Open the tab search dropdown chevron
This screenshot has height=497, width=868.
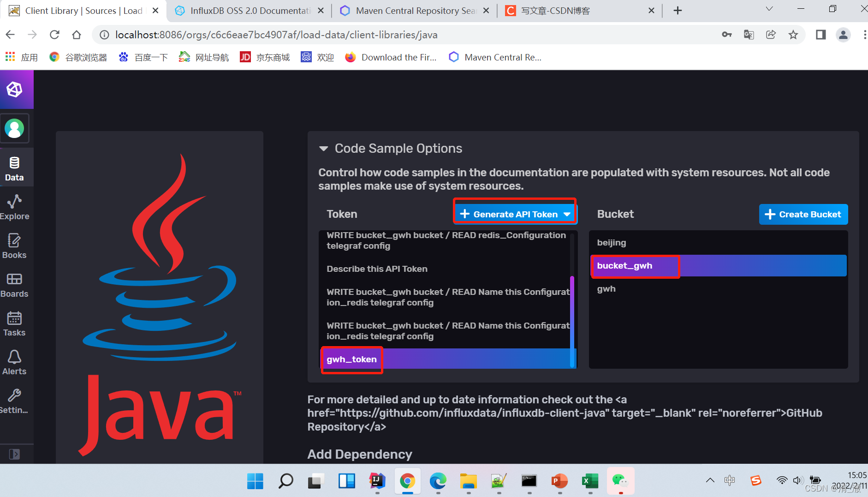(769, 9)
